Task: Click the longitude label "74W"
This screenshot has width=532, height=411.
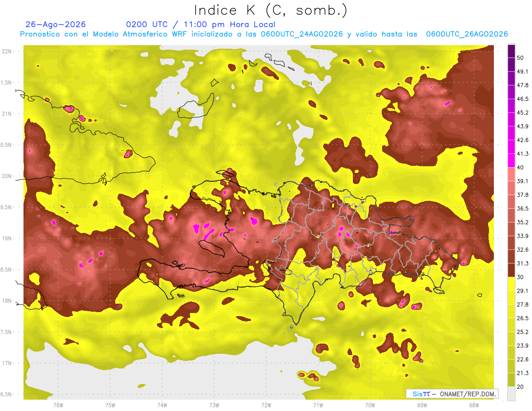Action: click(x=162, y=405)
